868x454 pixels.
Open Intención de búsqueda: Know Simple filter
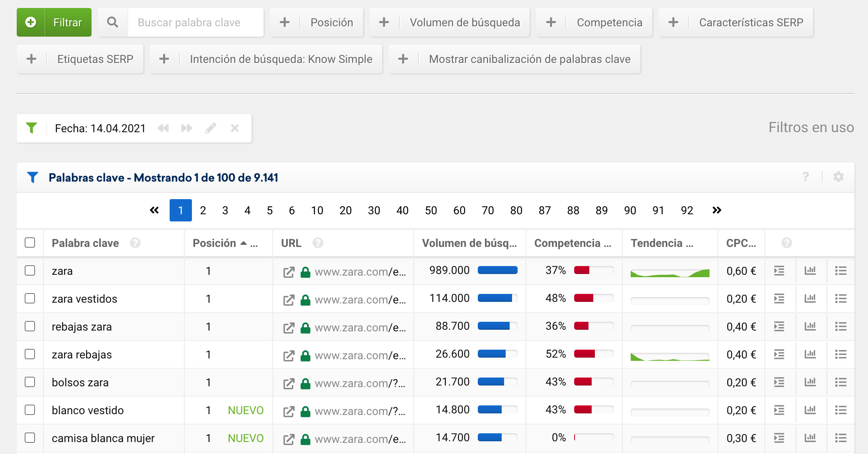point(266,59)
